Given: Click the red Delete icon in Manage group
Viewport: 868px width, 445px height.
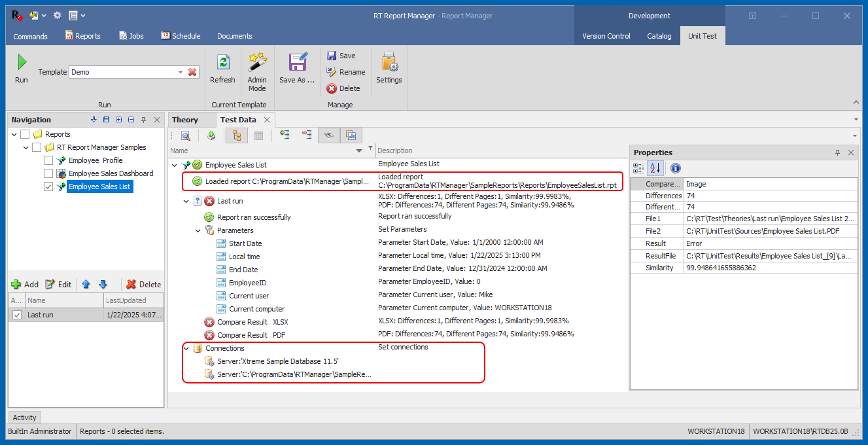Looking at the screenshot, I should pyautogui.click(x=332, y=88).
